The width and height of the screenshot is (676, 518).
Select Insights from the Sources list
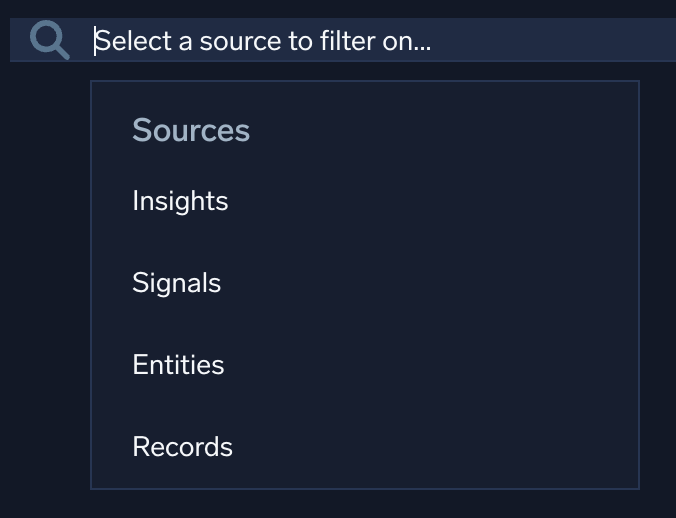point(180,201)
